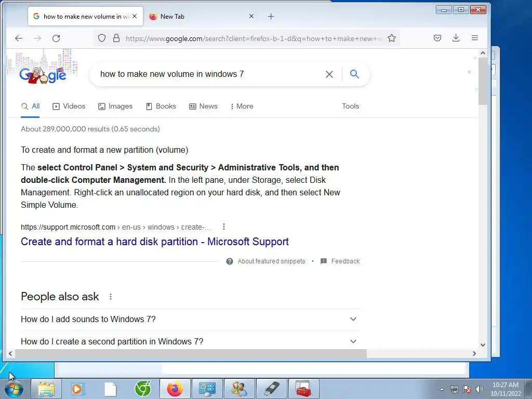Open About featured snippets link
The height and width of the screenshot is (399, 532).
click(x=271, y=261)
